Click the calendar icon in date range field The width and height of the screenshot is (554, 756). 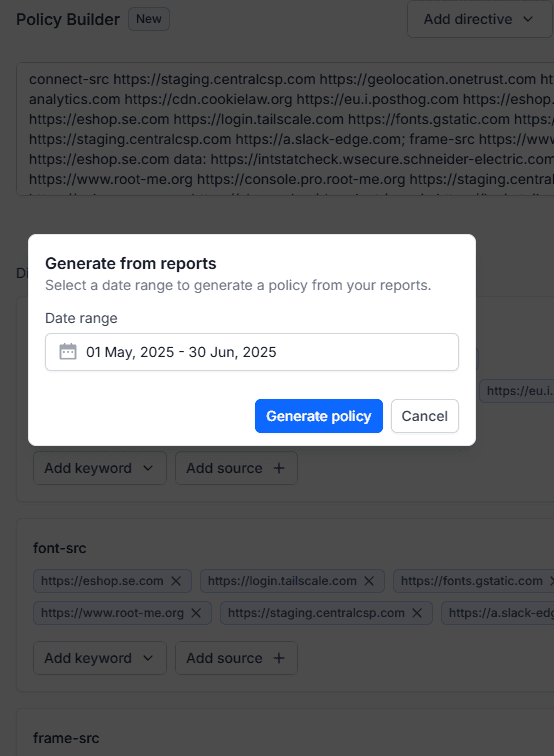coord(68,351)
